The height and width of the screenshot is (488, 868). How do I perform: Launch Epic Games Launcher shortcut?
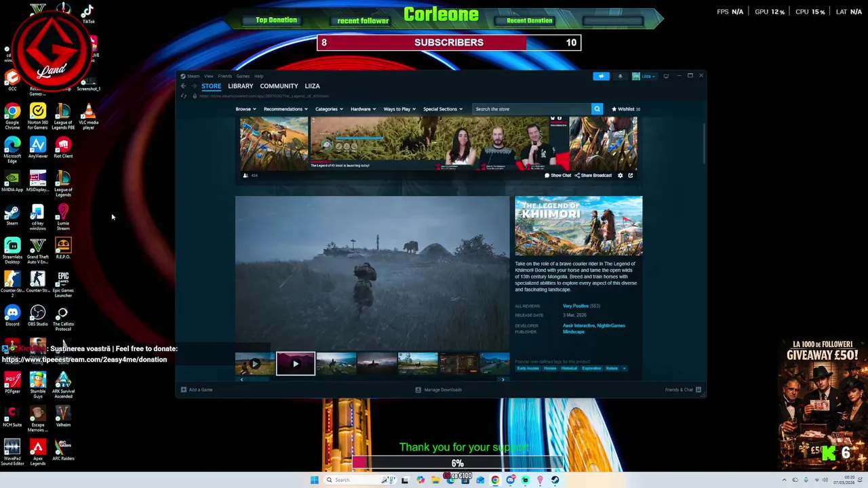point(63,284)
